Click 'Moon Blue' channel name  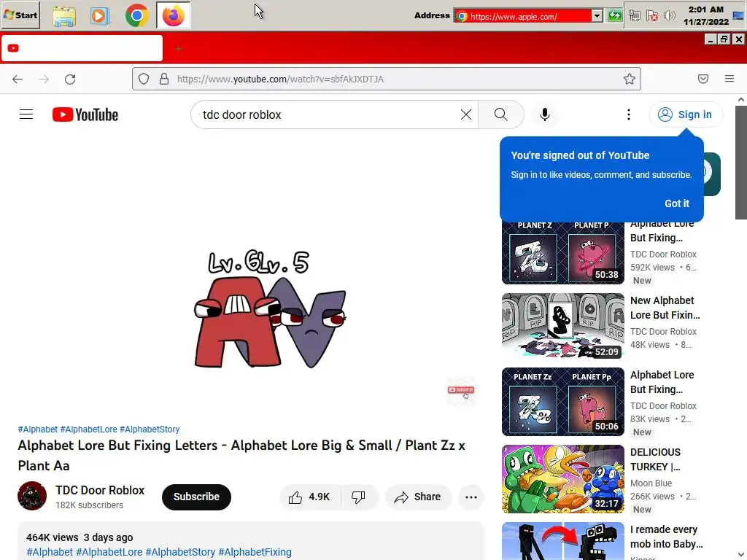(651, 483)
